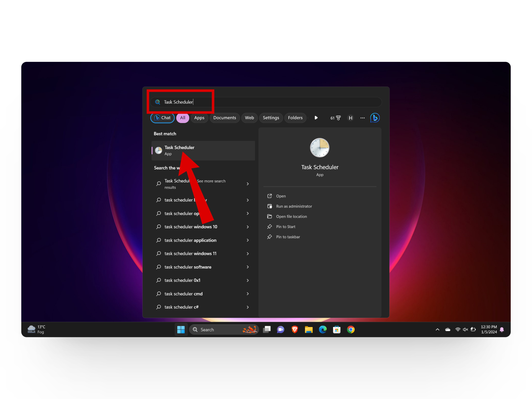Viewport: 532px width, 399px height.
Task: Launch Microsoft Edge from taskbar
Action: [323, 329]
